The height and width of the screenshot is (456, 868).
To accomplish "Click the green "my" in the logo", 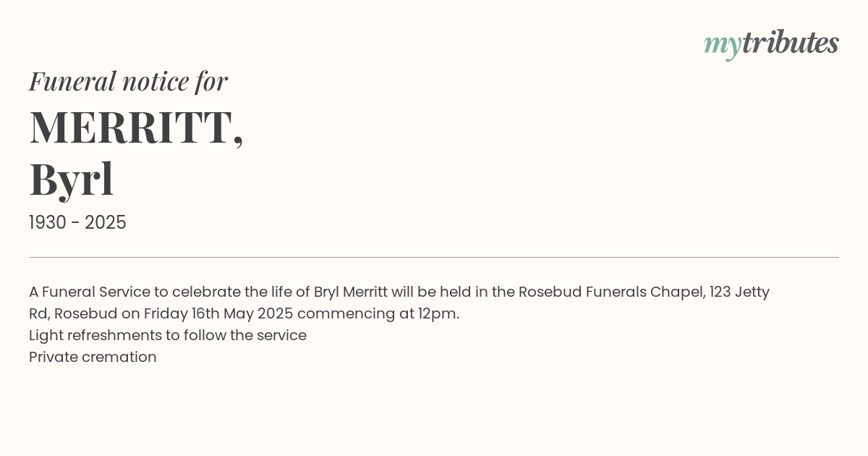I will [722, 46].
